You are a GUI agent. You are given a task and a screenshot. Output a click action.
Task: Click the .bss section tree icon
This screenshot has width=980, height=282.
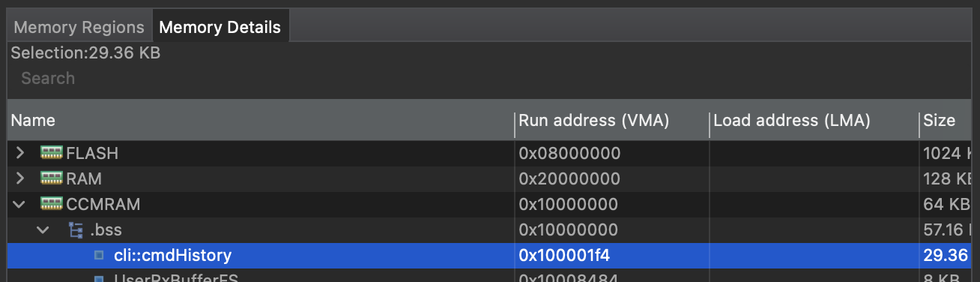[76, 229]
